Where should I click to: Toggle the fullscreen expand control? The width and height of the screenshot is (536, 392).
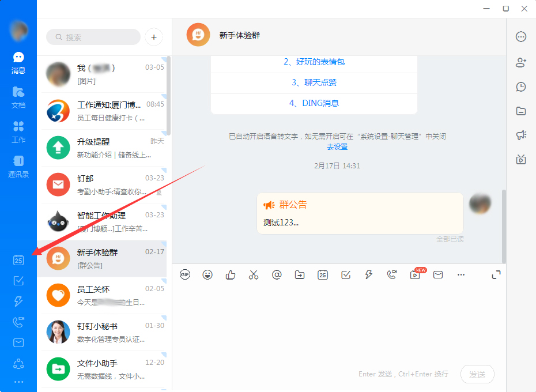click(496, 275)
